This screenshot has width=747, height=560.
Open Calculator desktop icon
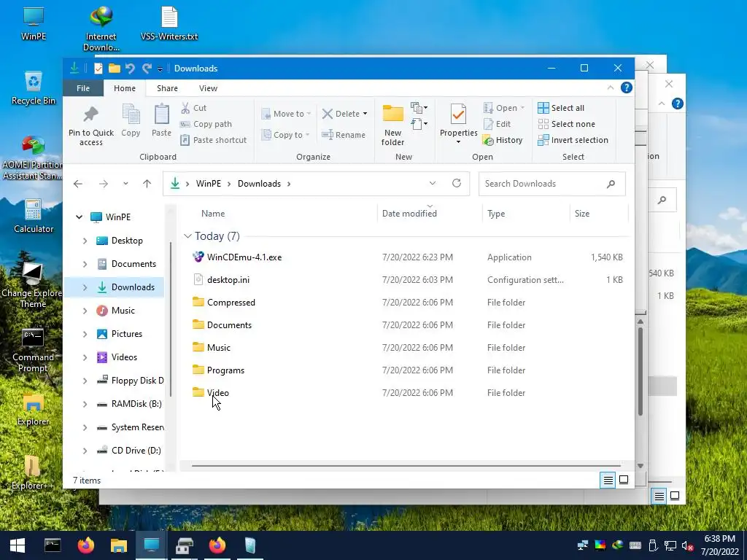[34, 216]
